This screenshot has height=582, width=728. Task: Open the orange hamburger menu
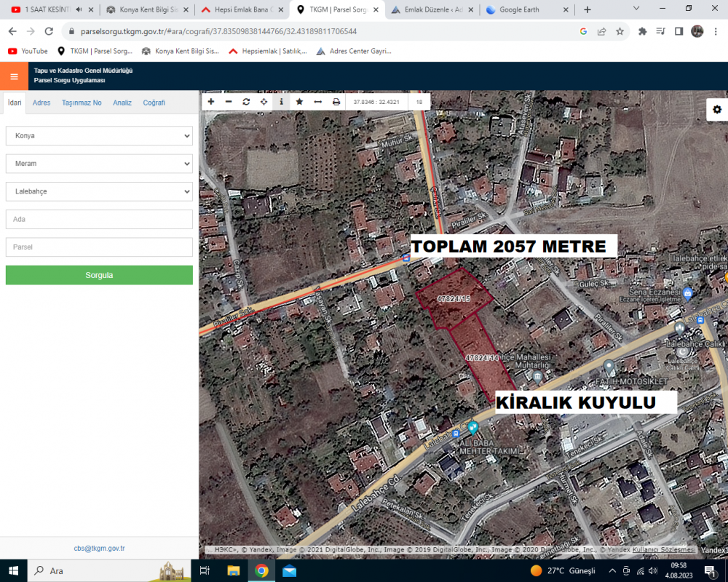pyautogui.click(x=14, y=76)
